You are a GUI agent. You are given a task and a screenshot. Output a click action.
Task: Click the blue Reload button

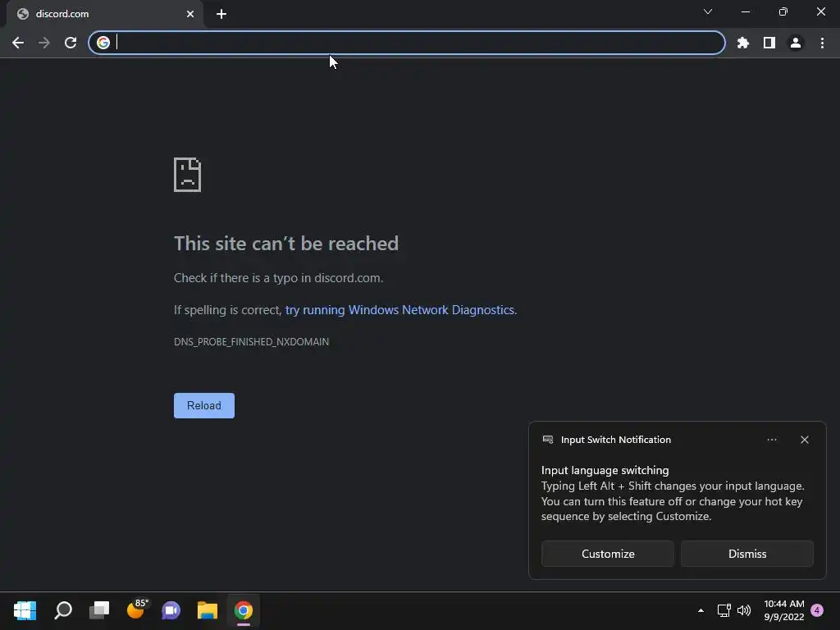(204, 405)
